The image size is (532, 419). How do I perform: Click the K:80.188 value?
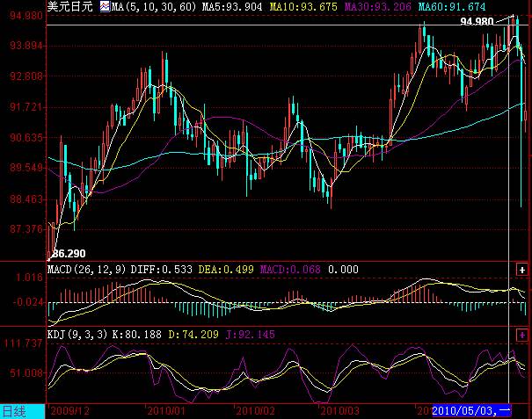pyautogui.click(x=137, y=335)
